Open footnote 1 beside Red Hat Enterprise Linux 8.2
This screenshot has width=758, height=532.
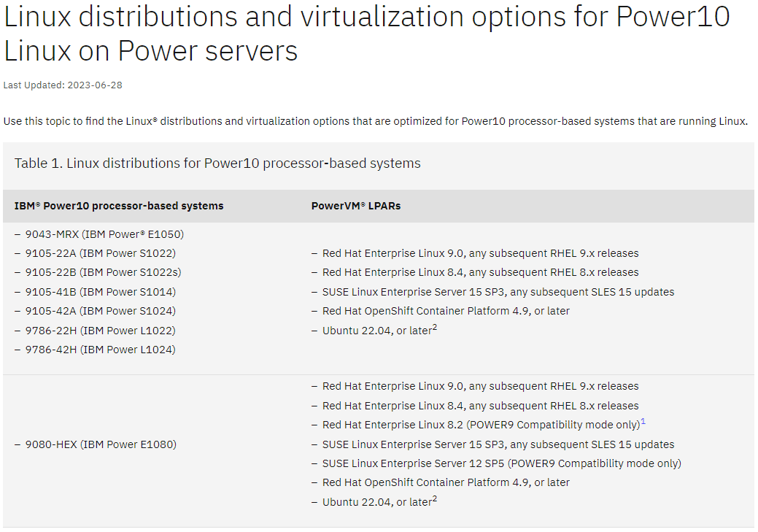pos(643,422)
